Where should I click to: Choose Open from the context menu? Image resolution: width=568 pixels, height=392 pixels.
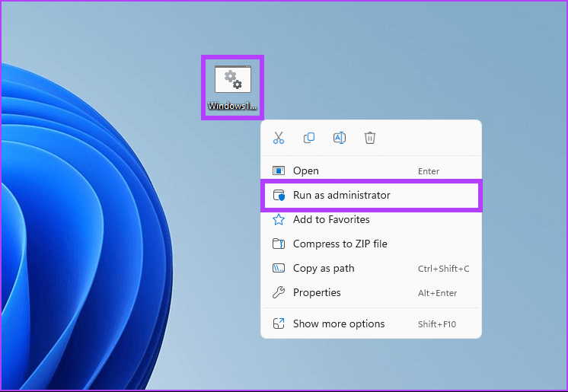306,171
